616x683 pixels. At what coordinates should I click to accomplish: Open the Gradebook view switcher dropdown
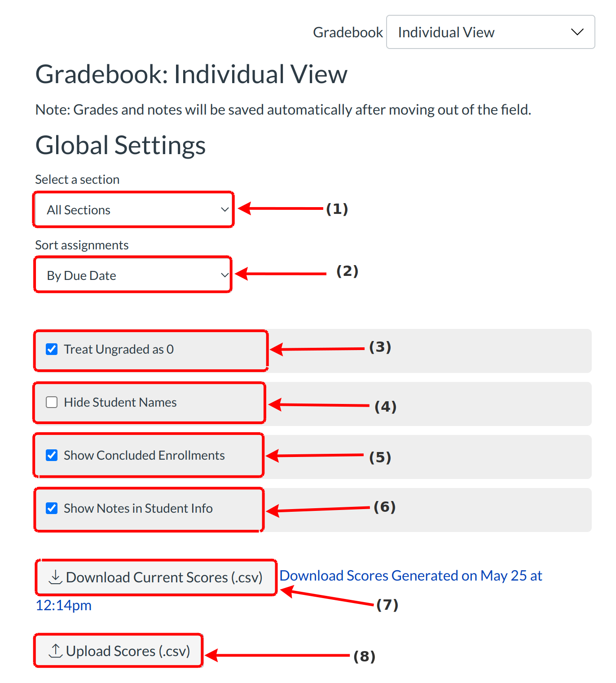(x=489, y=32)
